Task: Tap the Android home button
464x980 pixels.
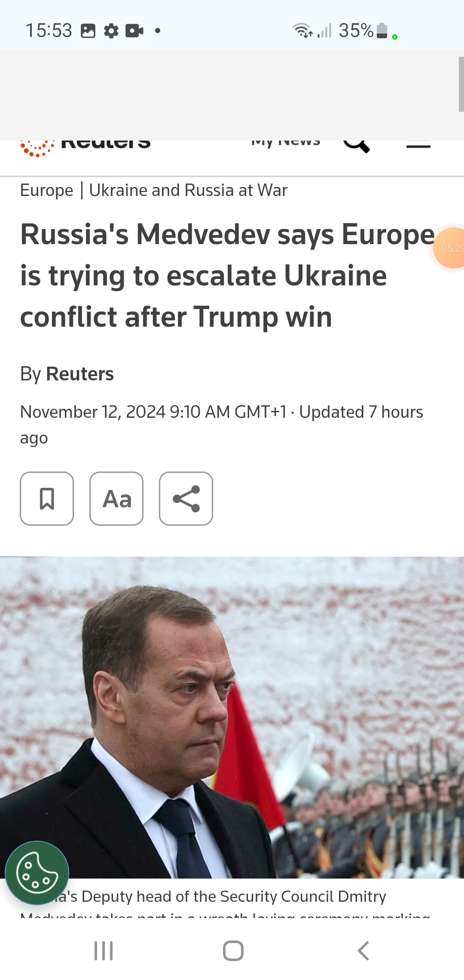Action: pos(233,951)
